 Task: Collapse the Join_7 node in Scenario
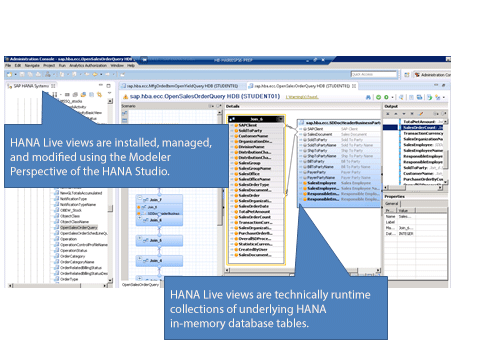[140, 199]
